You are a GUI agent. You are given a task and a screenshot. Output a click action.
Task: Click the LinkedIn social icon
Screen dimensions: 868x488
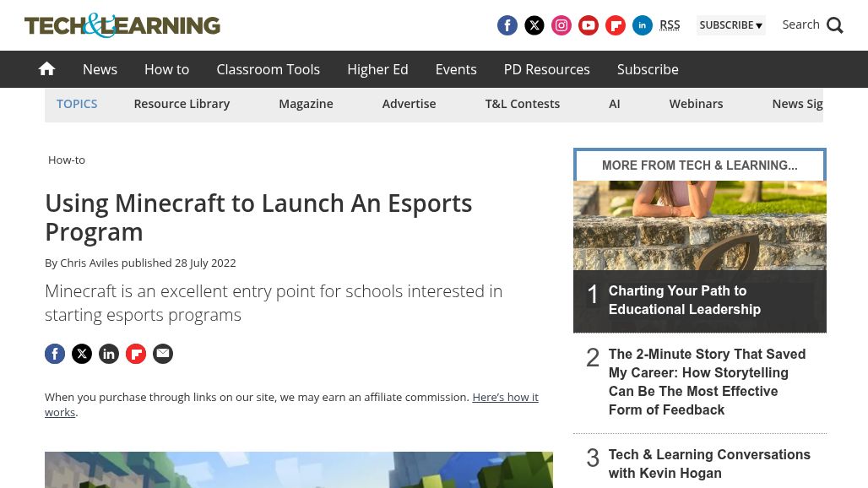pyautogui.click(x=642, y=25)
